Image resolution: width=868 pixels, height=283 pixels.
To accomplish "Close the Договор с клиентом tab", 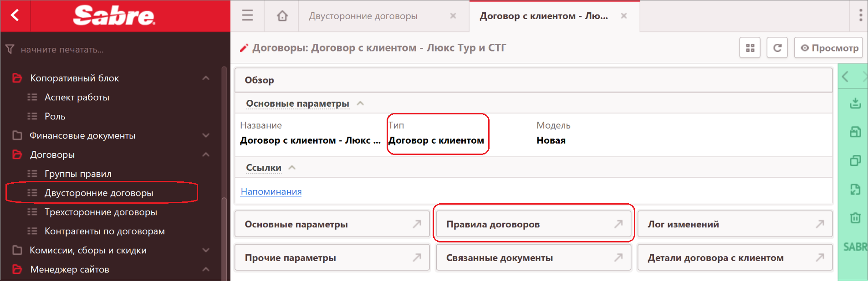I will pos(624,16).
